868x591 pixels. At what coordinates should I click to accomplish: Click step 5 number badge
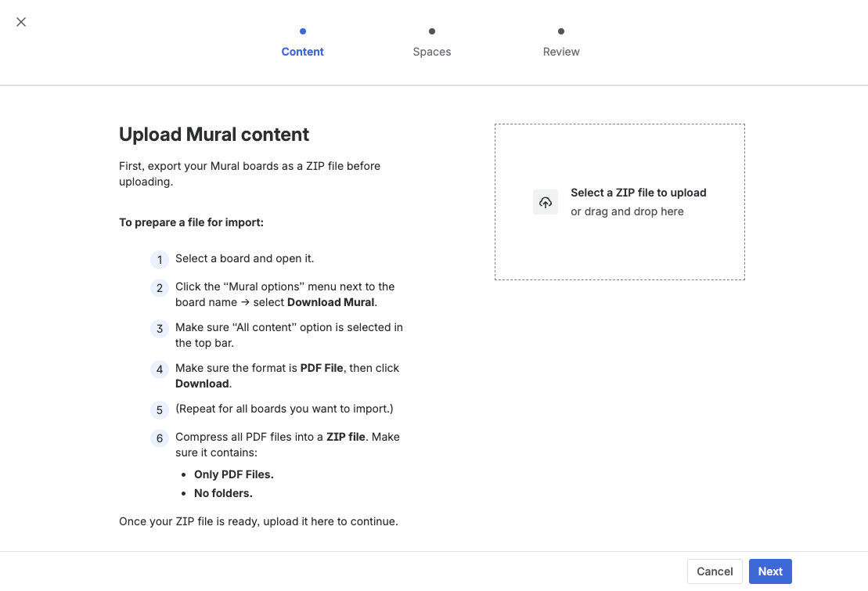point(160,410)
